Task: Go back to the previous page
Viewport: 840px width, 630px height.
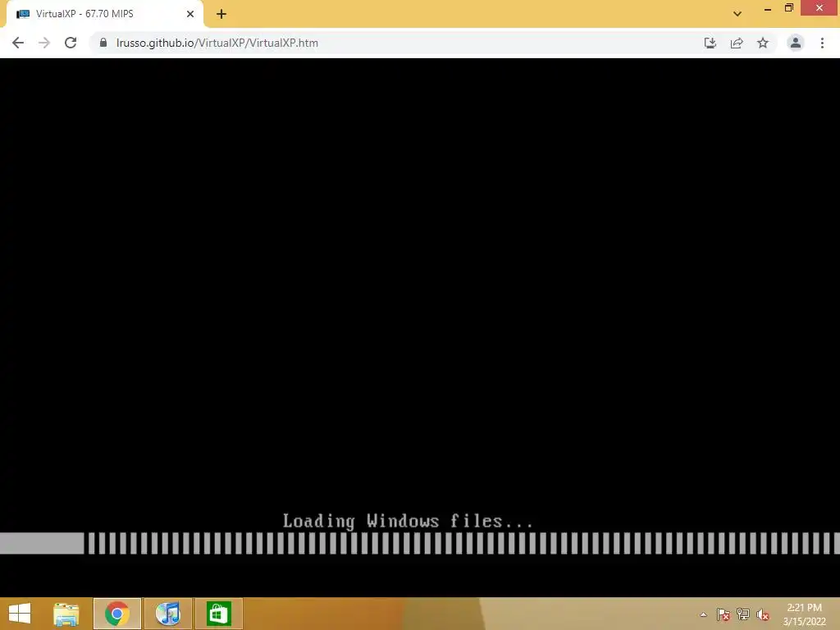Action: [x=18, y=43]
